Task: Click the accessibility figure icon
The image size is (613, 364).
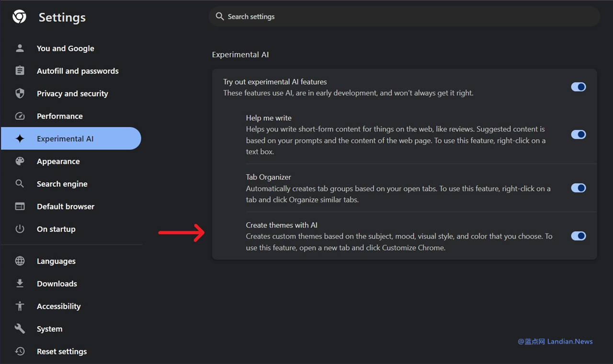Action: coord(20,306)
